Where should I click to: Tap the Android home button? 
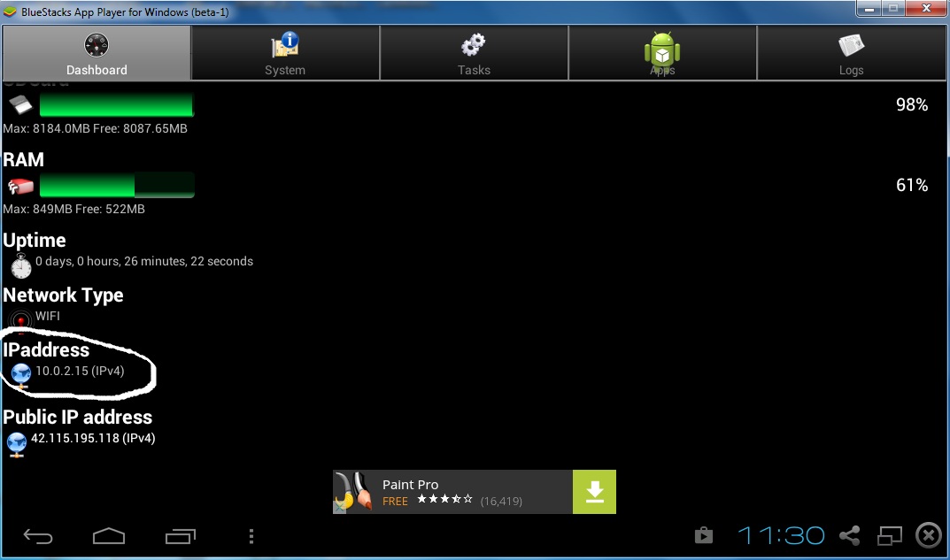point(109,536)
